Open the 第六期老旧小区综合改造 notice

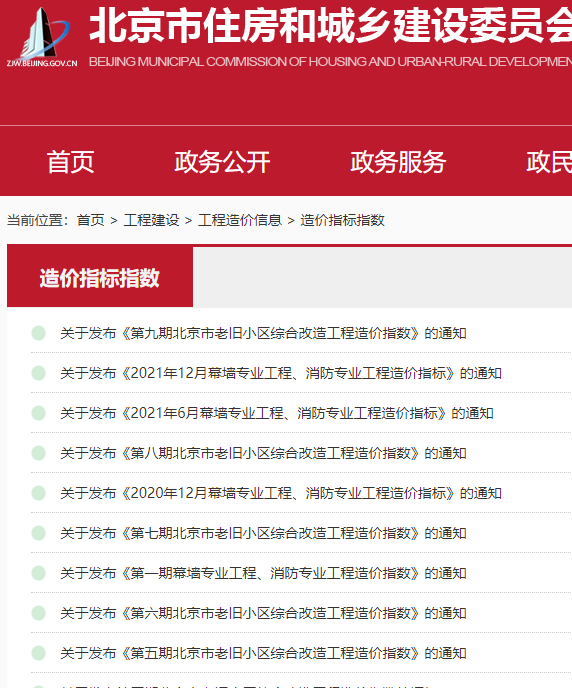(x=263, y=613)
